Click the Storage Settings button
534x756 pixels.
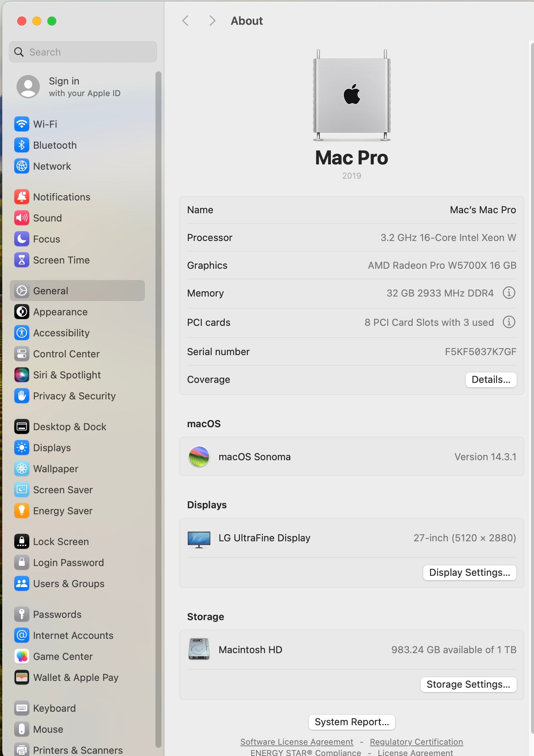[468, 684]
